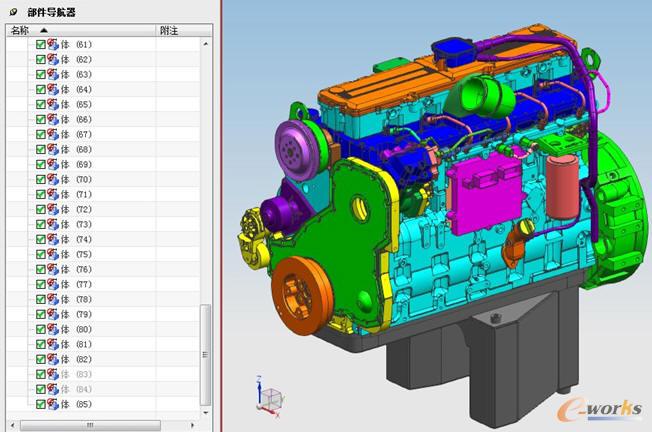Uncheck the checkbox for 体 (63)

[x=41, y=75]
